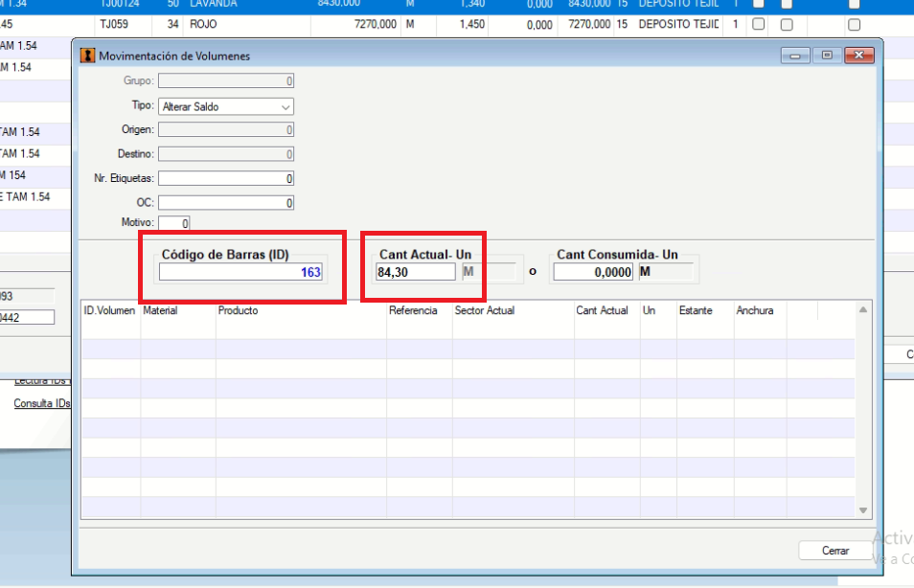The image size is (914, 588).
Task: Click the Cant Consumida- Un quantity field
Action: pyautogui.click(x=593, y=272)
